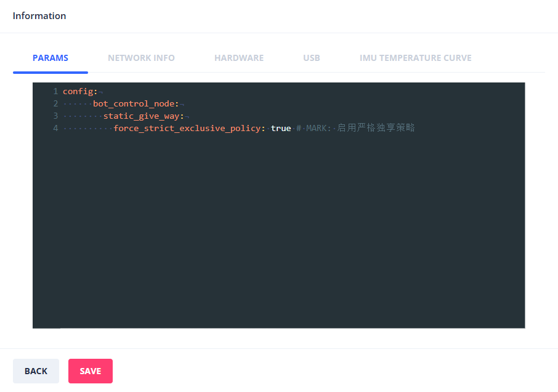Click the true value on line 4
Image resolution: width=558 pixels, height=392 pixels.
[x=281, y=128]
